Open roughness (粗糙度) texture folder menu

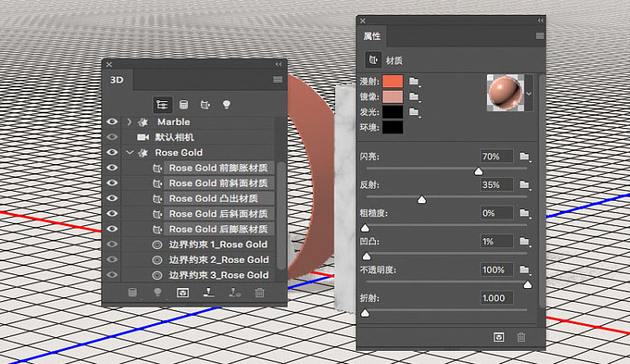coord(525,213)
